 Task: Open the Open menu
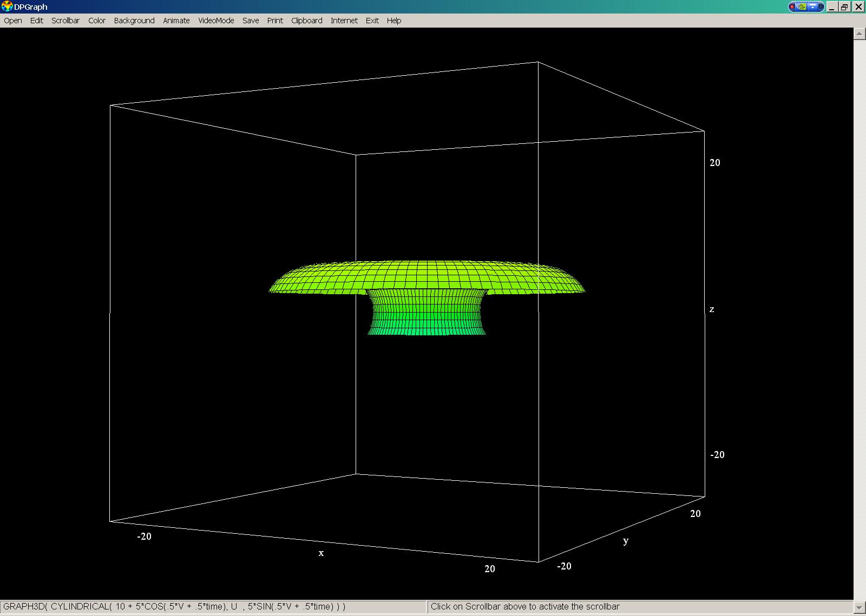(13, 21)
